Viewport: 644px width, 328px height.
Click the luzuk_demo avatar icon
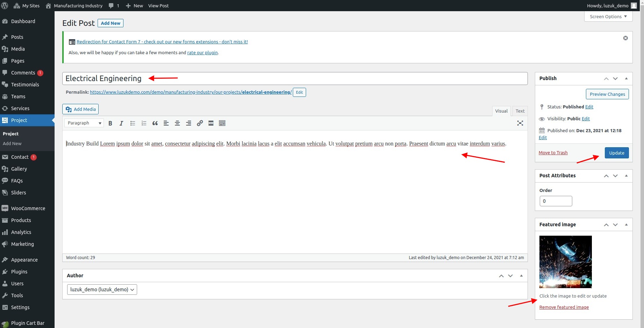coord(634,6)
